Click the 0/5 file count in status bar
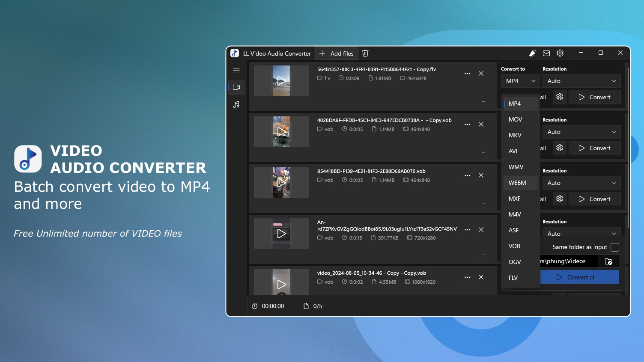This screenshot has height=362, width=644. pyautogui.click(x=313, y=306)
